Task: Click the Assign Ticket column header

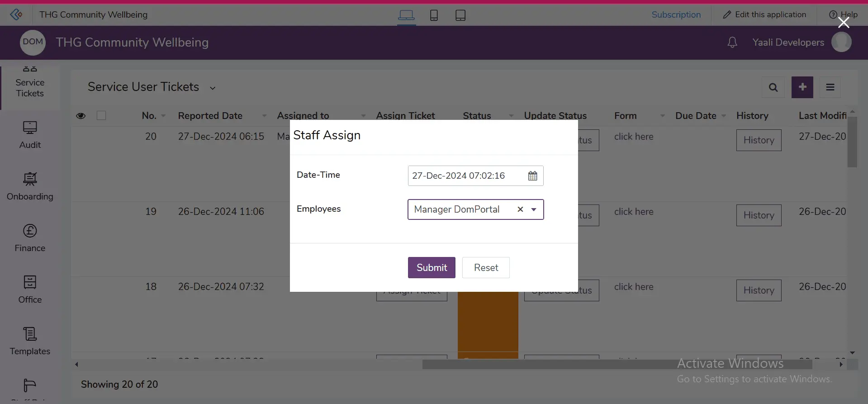Action: [x=405, y=116]
